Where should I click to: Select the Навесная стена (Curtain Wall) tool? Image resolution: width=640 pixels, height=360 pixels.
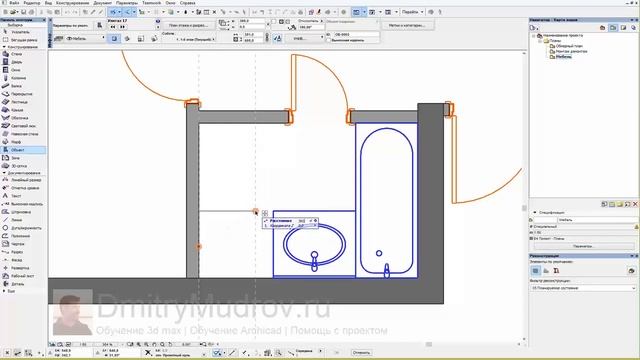click(x=23, y=134)
